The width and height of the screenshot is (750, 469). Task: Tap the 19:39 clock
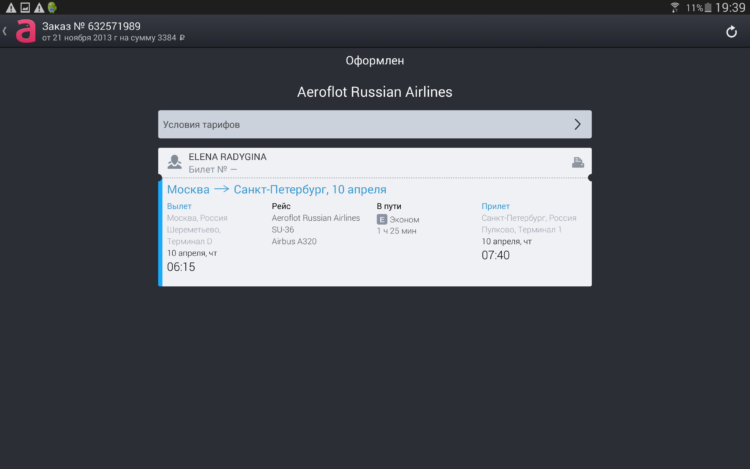point(730,8)
